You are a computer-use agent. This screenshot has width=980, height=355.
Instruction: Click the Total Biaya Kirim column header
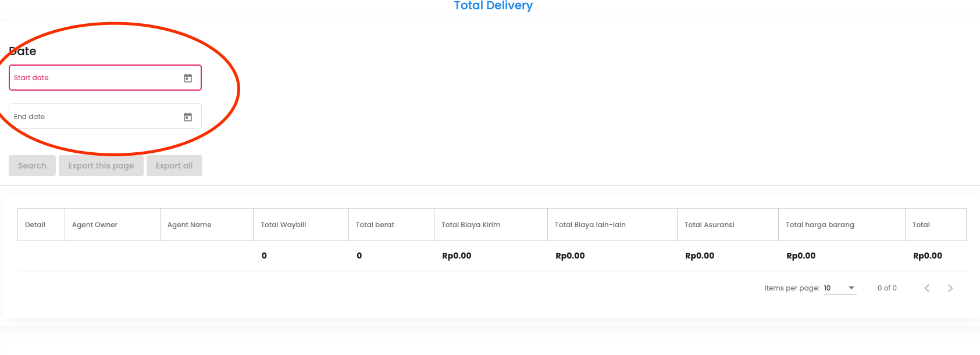tap(471, 225)
